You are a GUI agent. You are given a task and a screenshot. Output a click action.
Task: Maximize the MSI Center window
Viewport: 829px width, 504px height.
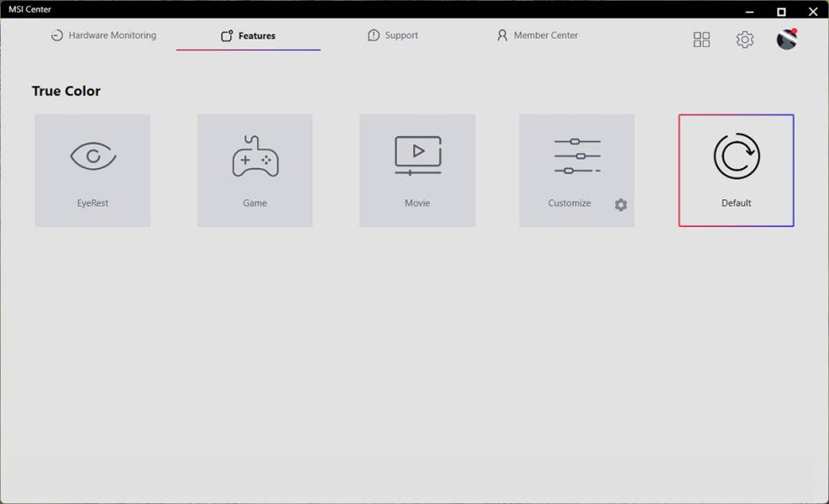781,11
